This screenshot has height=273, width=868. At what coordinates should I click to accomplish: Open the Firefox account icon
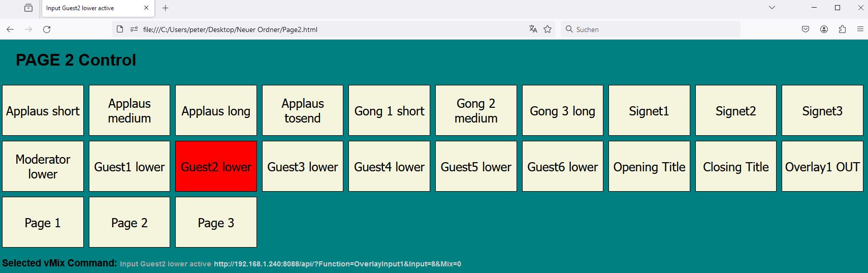(x=824, y=29)
